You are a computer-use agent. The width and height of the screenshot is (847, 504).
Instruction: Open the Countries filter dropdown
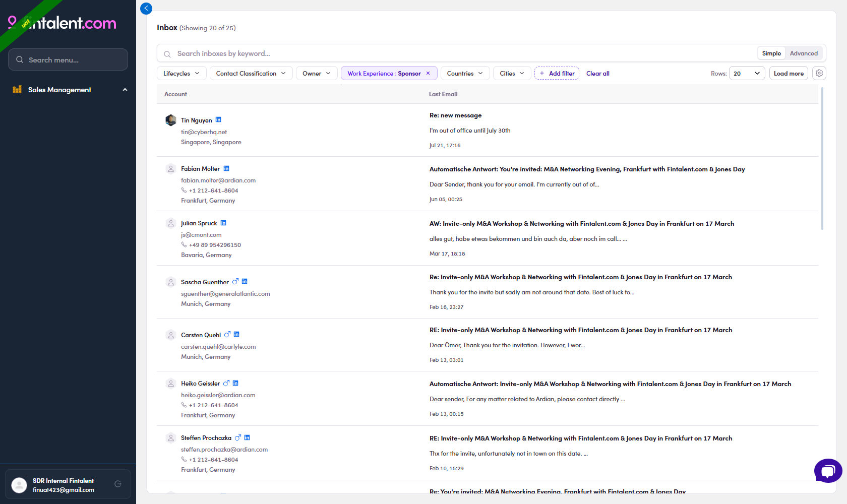(x=465, y=73)
